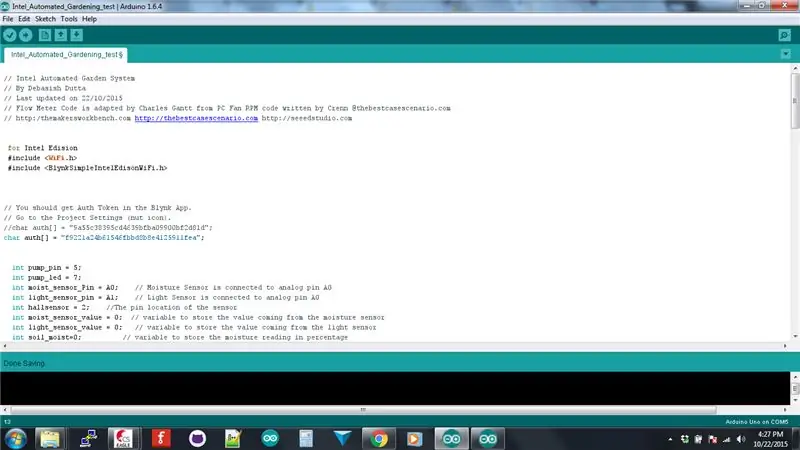This screenshot has height=450, width=800.
Task: Click the 'int pump_pin = 5;' line
Action: (46, 267)
